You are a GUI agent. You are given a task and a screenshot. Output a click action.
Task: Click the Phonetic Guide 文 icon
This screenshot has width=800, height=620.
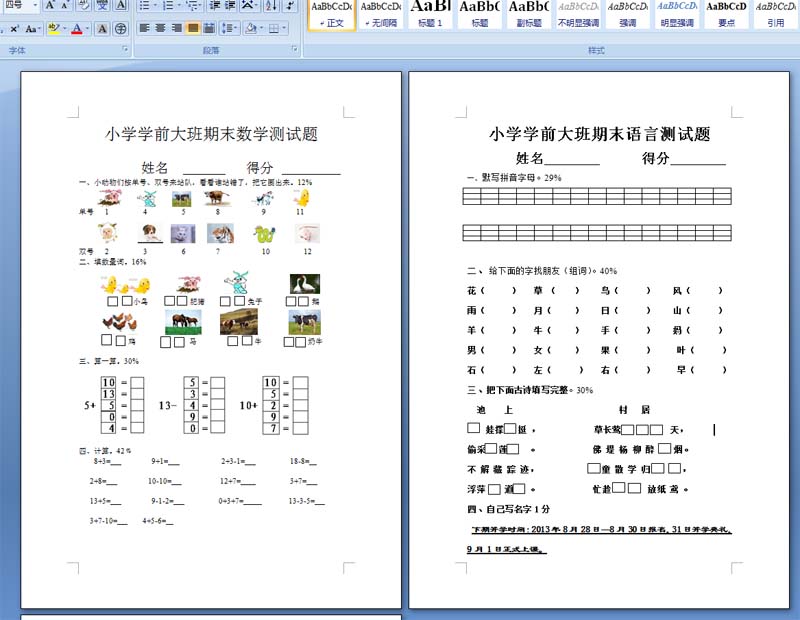(103, 5)
